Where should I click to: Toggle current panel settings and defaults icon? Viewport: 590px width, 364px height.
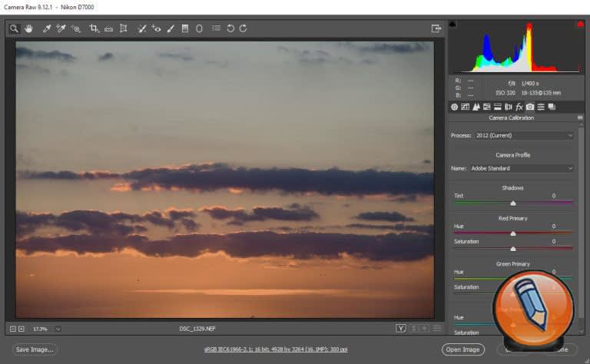(436, 329)
